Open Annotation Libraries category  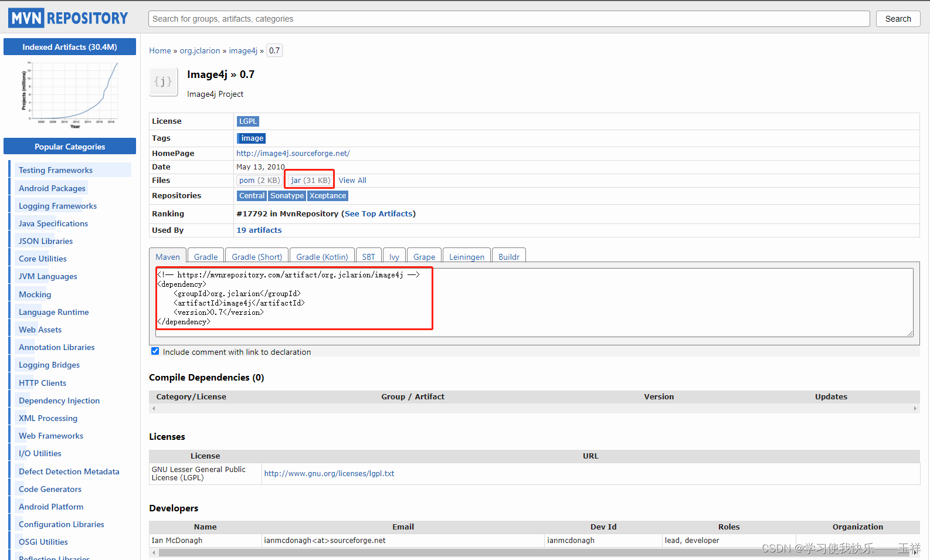pos(57,347)
